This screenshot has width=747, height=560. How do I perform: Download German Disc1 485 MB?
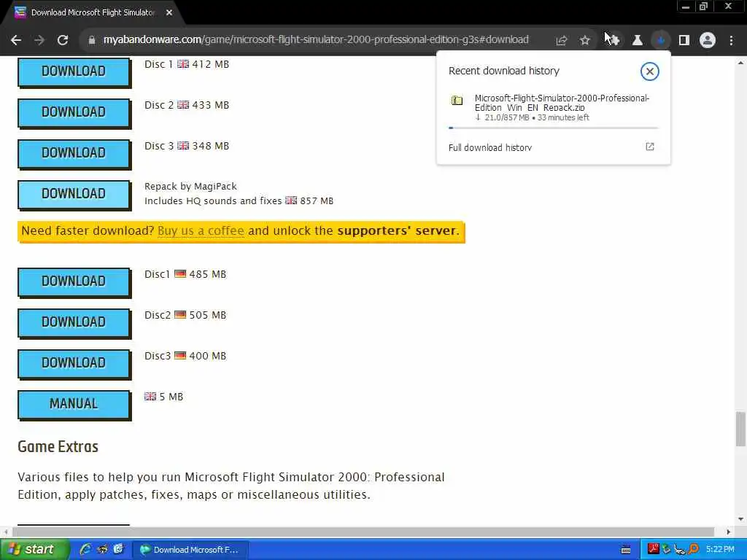74,282
